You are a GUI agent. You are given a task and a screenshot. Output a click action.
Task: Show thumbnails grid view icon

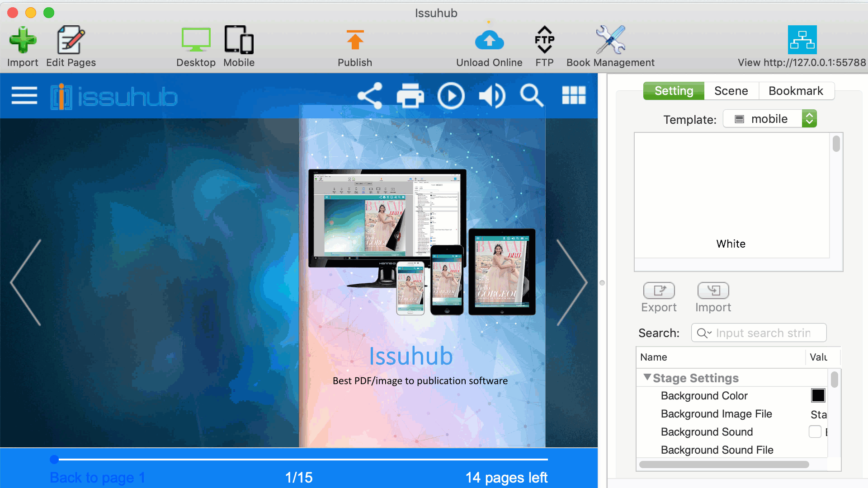click(574, 95)
